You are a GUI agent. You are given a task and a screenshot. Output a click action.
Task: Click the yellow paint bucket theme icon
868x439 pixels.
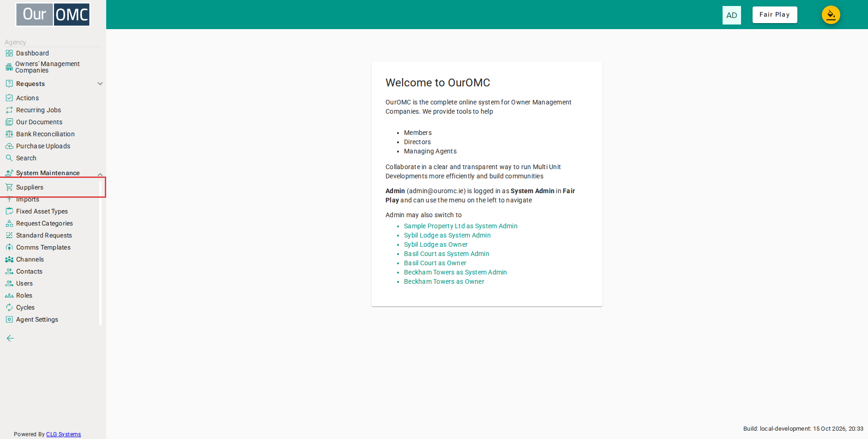831,15
